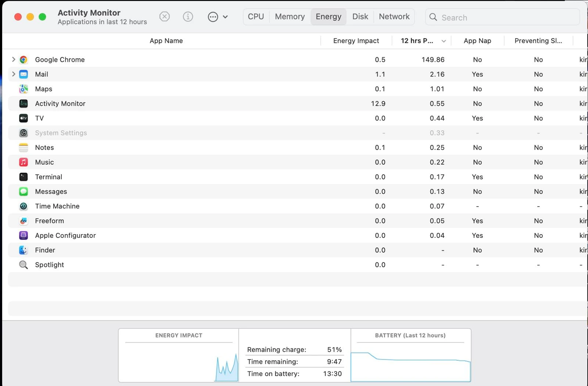Image resolution: width=588 pixels, height=386 pixels.
Task: Select the Freeform row name
Action: [50, 221]
